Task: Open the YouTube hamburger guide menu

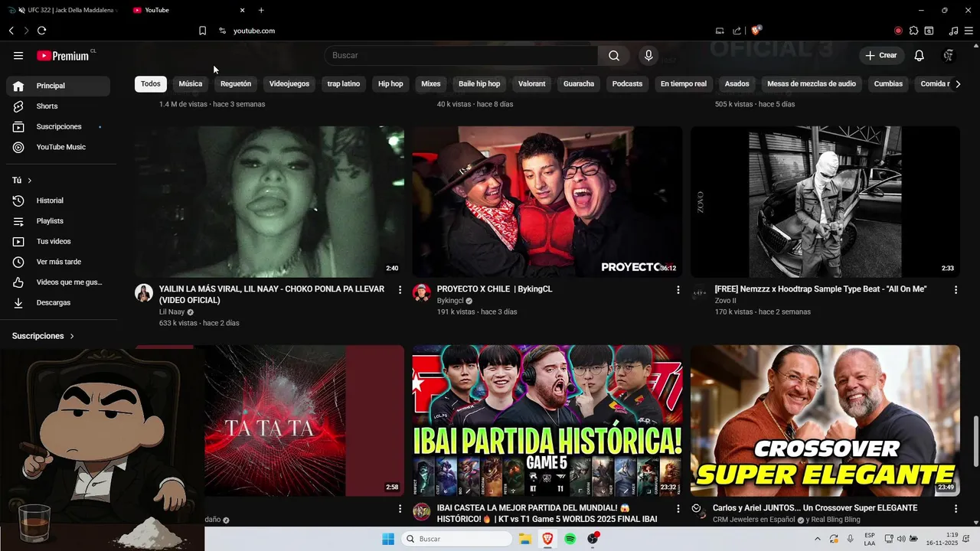Action: tap(18, 55)
